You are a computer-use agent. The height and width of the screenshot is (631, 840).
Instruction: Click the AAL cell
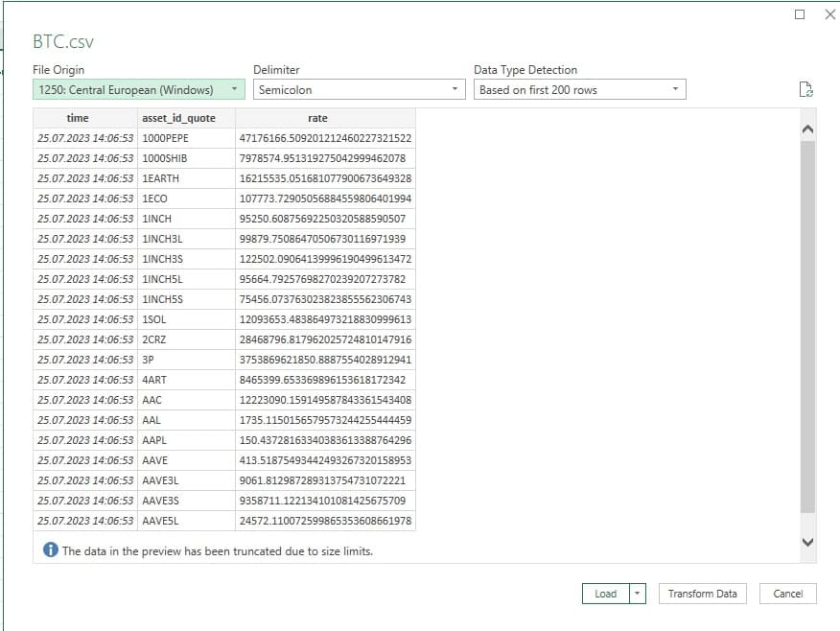point(186,420)
